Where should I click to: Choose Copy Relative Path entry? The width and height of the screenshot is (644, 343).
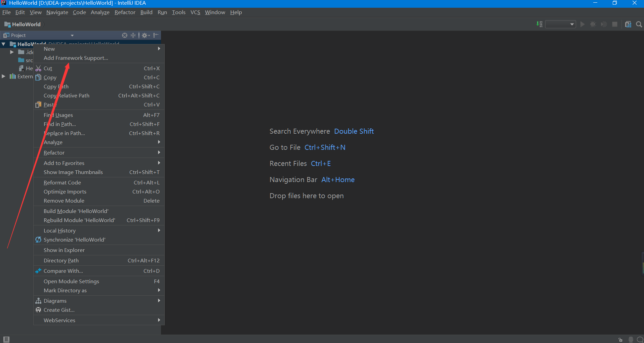point(99,95)
